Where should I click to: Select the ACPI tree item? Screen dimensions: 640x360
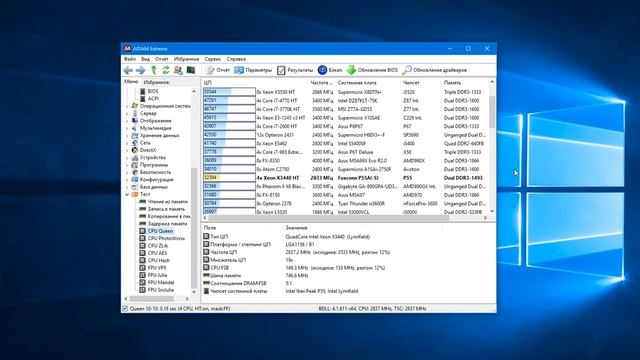coord(153,99)
